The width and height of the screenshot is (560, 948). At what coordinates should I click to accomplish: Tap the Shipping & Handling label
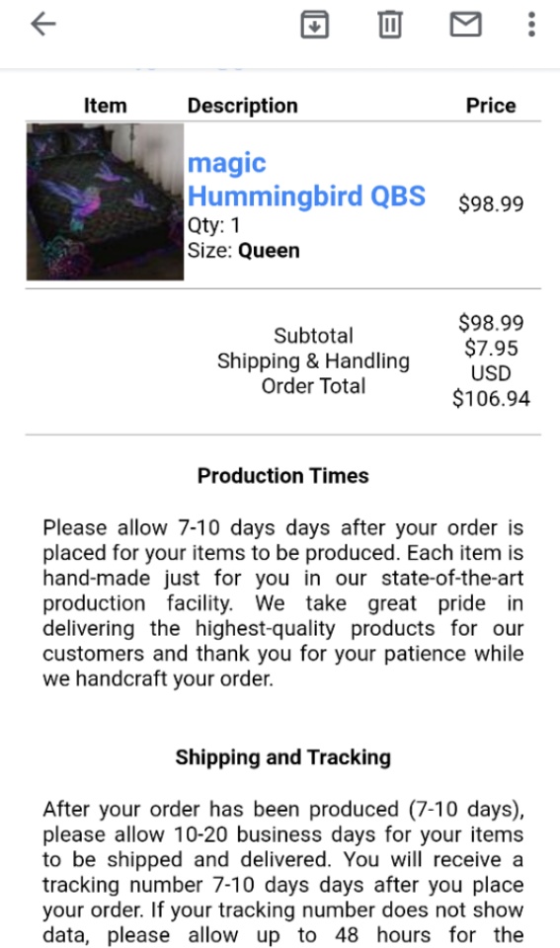pos(313,361)
